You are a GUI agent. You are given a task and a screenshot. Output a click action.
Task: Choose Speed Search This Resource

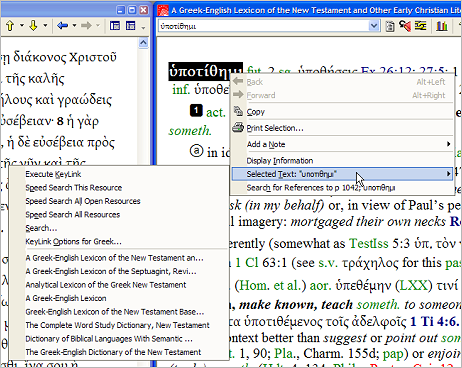119,188
